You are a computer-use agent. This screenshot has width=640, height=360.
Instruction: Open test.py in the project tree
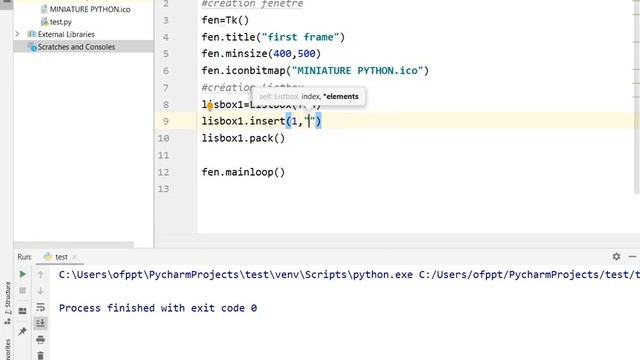(x=60, y=22)
